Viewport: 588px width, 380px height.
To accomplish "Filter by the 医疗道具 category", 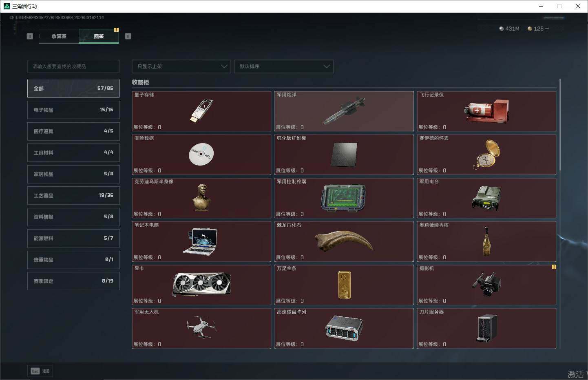I will point(73,131).
